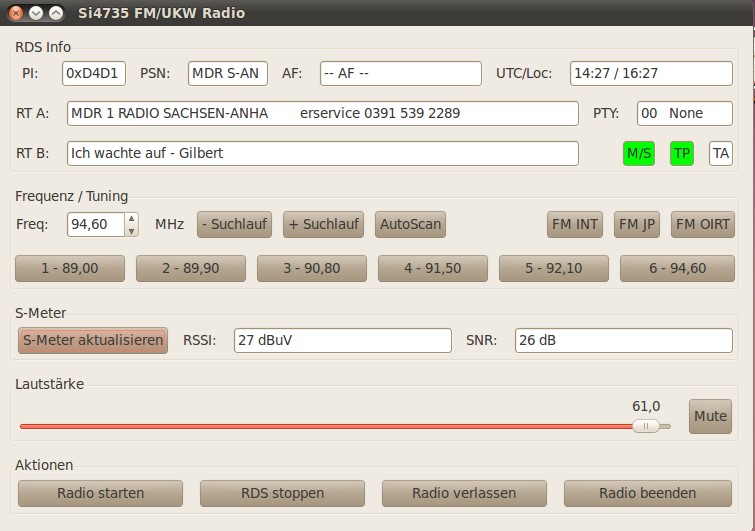The height and width of the screenshot is (531, 755).
Task: Increase frequency with the spinner up arrow
Action: 131,218
